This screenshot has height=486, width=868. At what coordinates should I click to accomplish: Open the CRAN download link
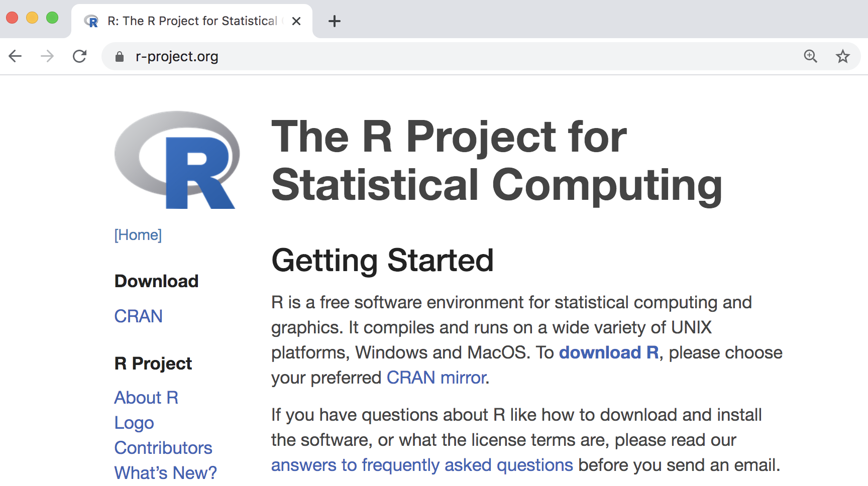pyautogui.click(x=139, y=316)
